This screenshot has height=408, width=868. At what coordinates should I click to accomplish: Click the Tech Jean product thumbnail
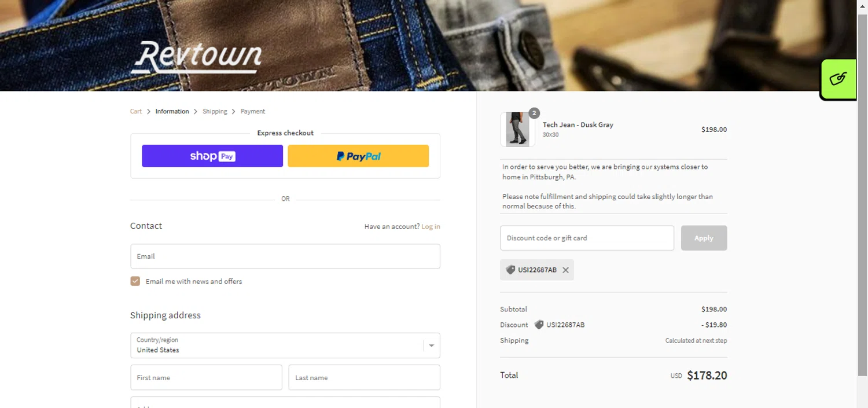[517, 129]
